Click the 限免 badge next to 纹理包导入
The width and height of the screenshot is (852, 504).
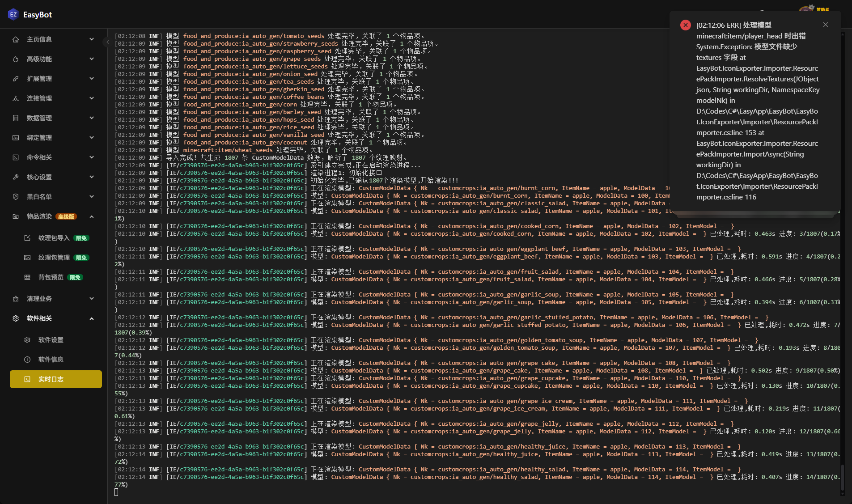pos(81,238)
